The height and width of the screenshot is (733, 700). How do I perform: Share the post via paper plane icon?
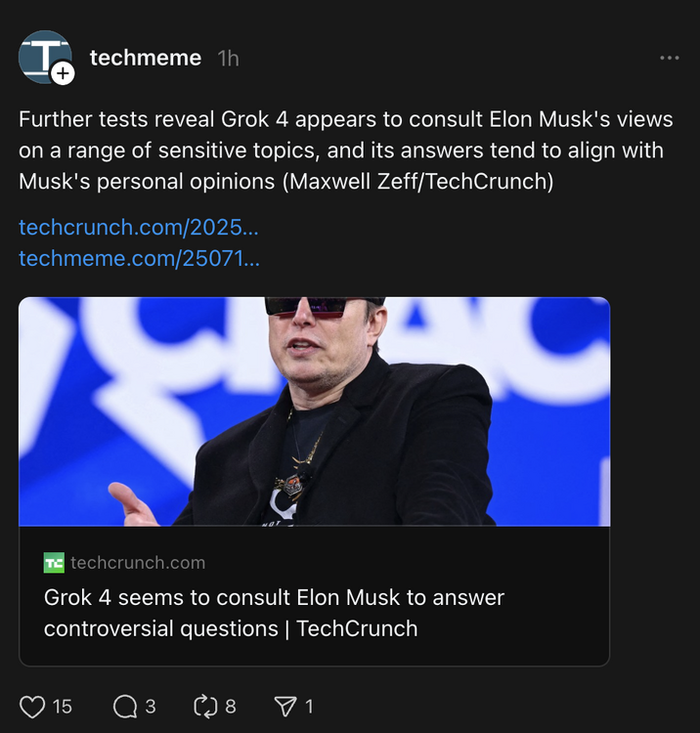284,706
